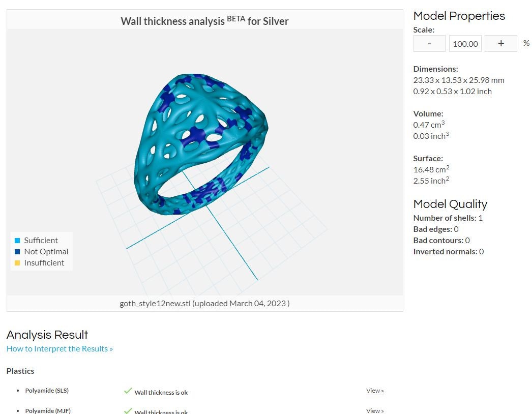This screenshot has height=414, width=532.
Task: Click the Model Properties heading
Action: click(x=459, y=16)
